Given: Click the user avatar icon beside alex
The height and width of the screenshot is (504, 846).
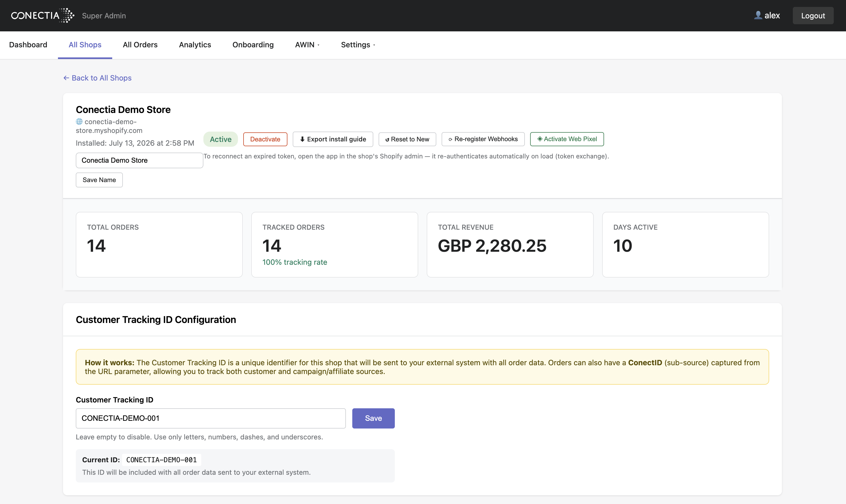Looking at the screenshot, I should point(758,15).
